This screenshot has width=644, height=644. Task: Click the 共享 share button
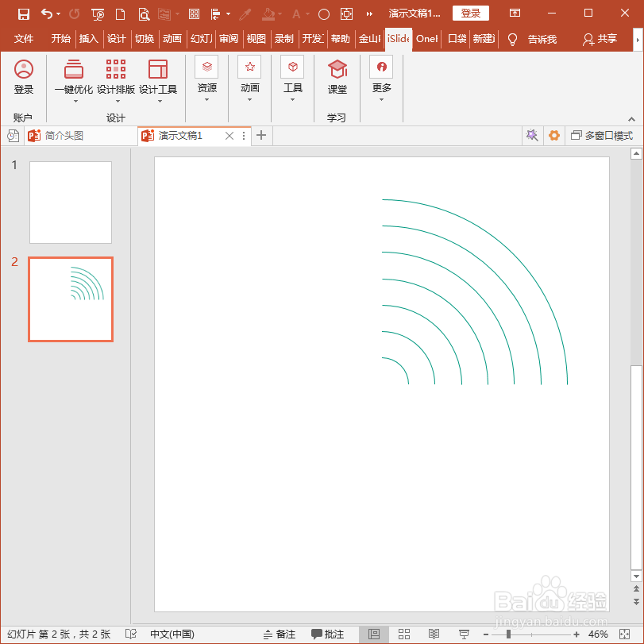pos(600,39)
